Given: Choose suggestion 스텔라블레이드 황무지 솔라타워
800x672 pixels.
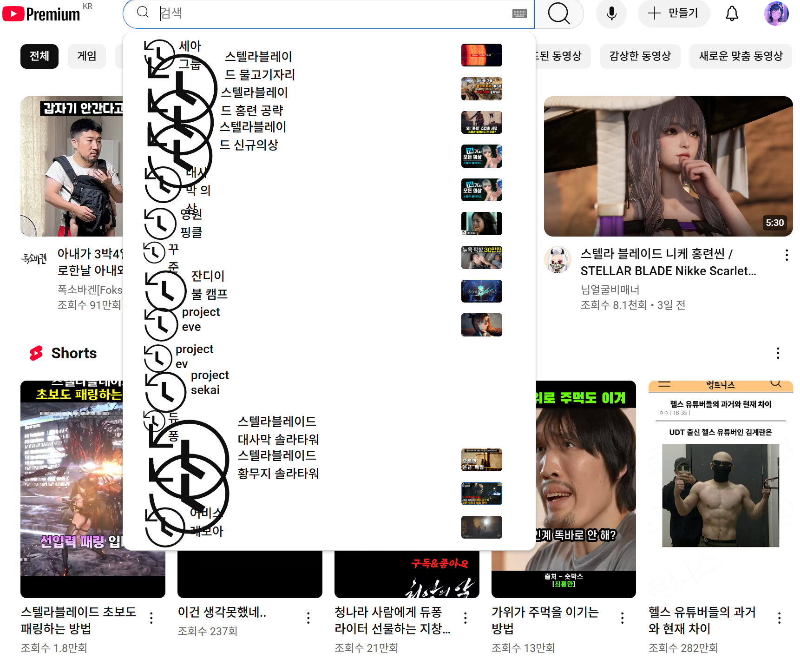Looking at the screenshot, I should [278, 464].
